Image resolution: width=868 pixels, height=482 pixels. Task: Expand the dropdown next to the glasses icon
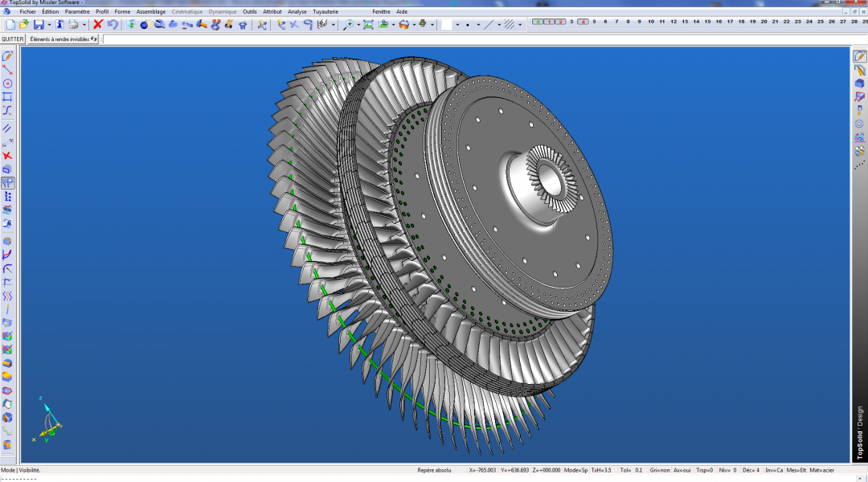(x=414, y=24)
